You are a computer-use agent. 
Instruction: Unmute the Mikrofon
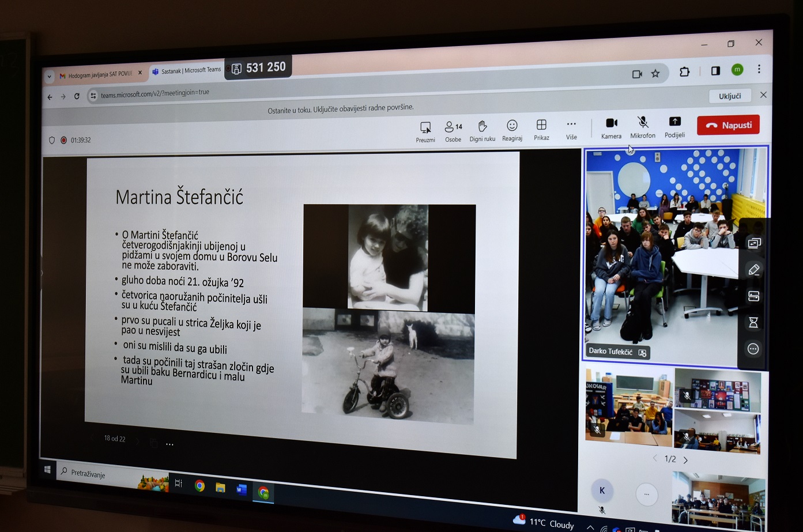tap(643, 122)
